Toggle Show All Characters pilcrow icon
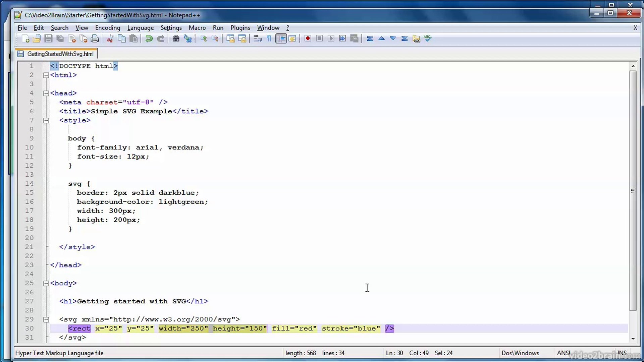The width and height of the screenshot is (644, 362). [x=269, y=39]
